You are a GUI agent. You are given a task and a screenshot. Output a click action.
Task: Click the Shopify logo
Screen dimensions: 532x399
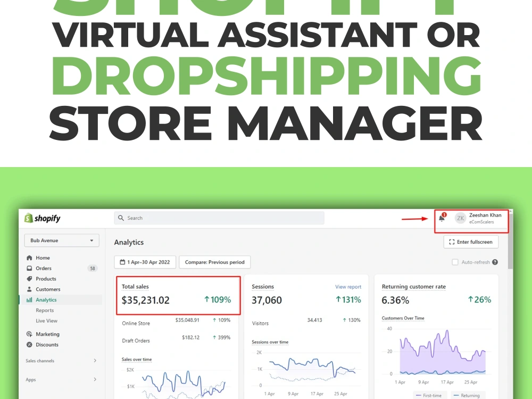(43, 218)
